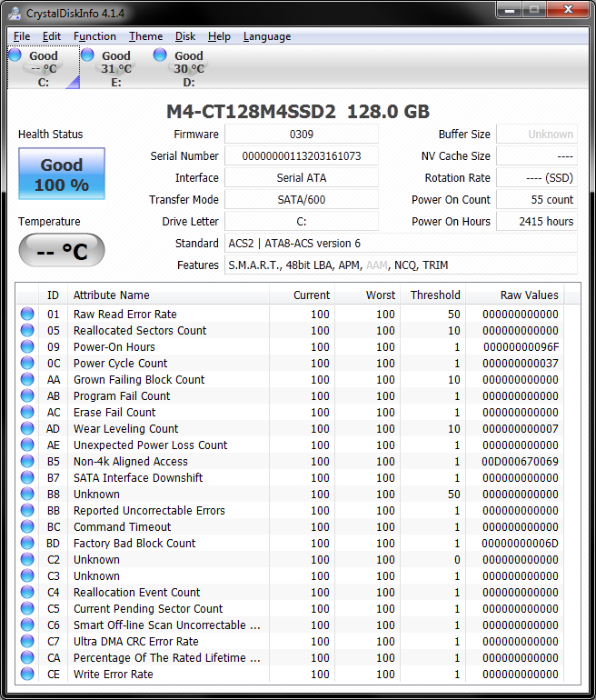
Task: Click the Serial Number field
Action: pos(302,155)
